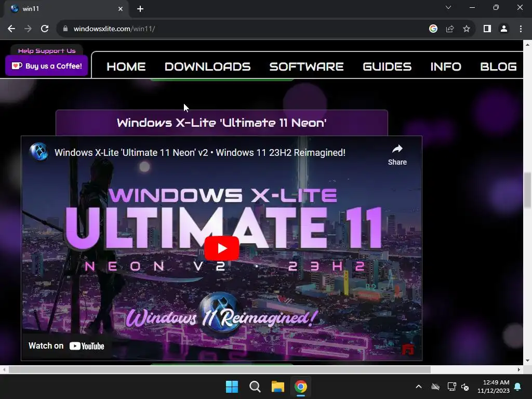Share this page via share icon
Viewport: 532px width, 399px height.
click(x=450, y=29)
